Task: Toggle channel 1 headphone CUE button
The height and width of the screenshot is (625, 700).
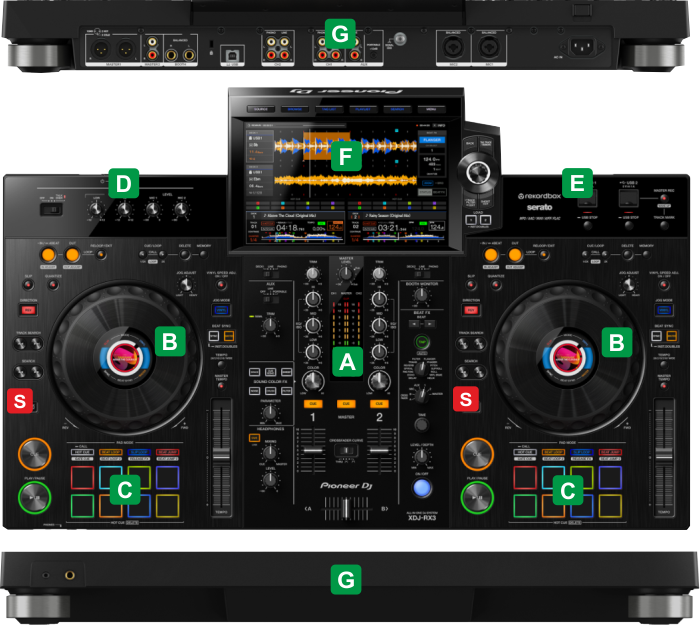Action: pyautogui.click(x=313, y=404)
